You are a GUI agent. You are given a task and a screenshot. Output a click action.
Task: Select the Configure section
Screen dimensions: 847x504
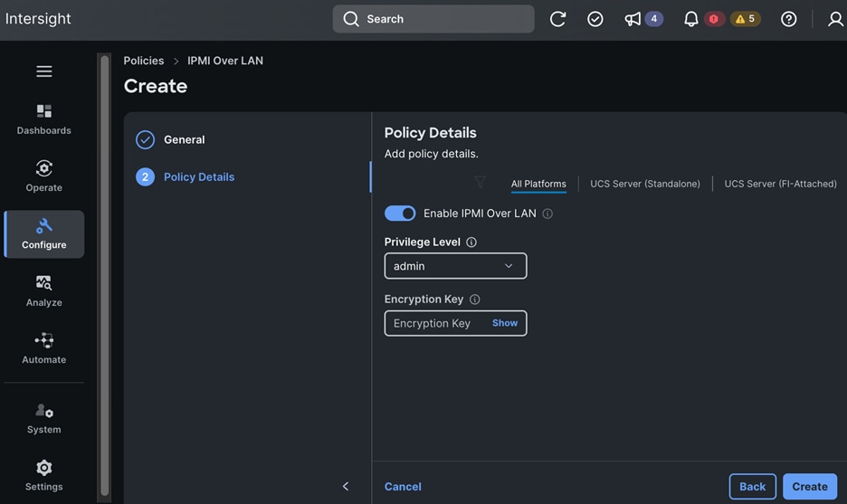(43, 234)
